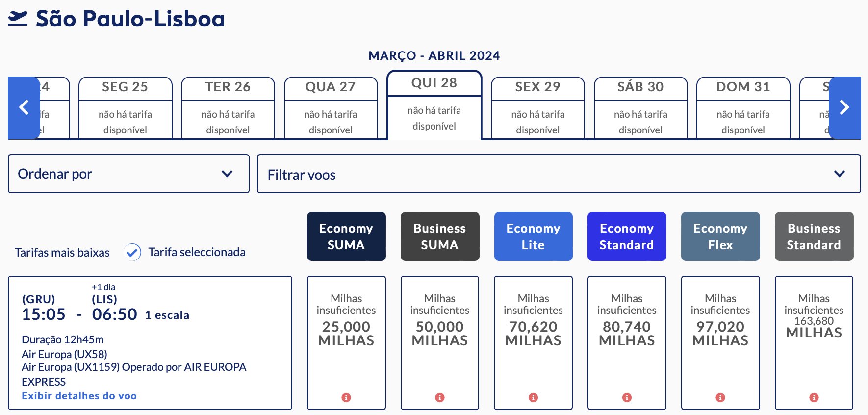Open Exibir detalhes do voo link
The height and width of the screenshot is (415, 868).
[79, 396]
